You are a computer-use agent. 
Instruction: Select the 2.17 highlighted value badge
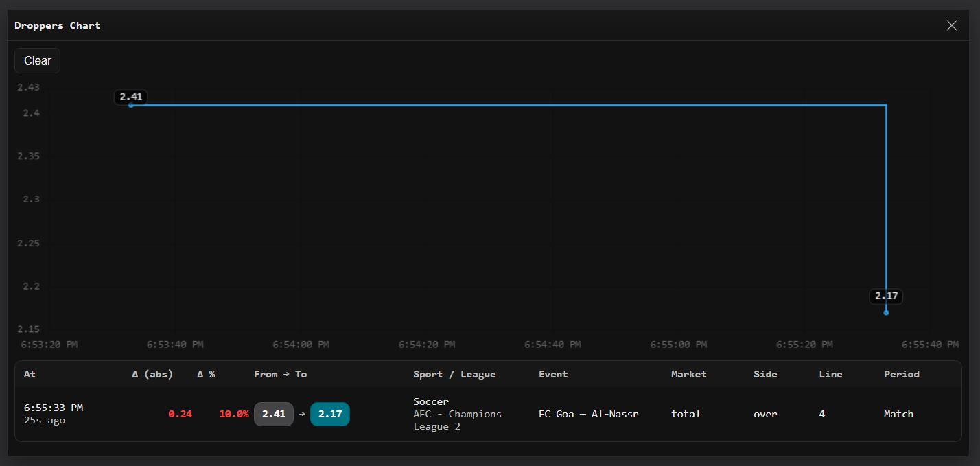coord(330,414)
